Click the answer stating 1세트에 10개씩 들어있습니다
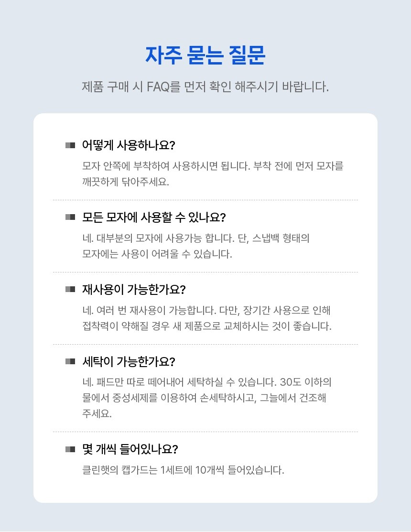 (x=183, y=470)
